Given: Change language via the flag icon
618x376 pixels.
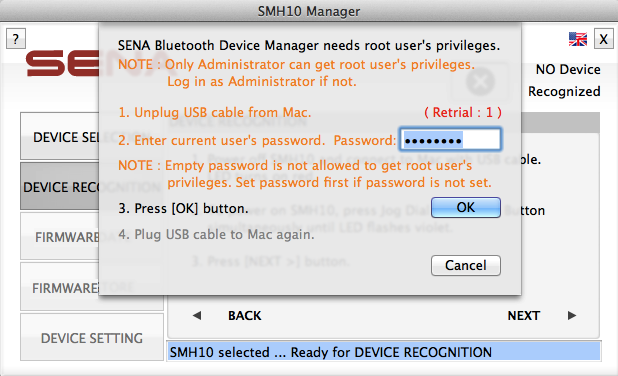Looking at the screenshot, I should [x=577, y=39].
